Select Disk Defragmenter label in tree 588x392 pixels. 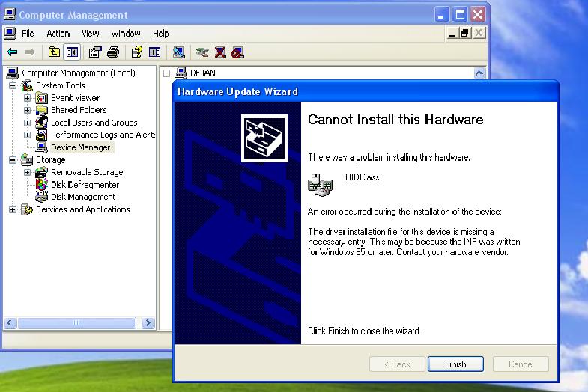tap(85, 185)
